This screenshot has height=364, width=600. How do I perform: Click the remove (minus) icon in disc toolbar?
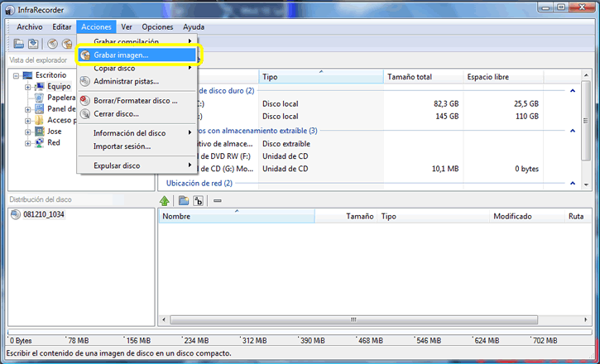(217, 200)
